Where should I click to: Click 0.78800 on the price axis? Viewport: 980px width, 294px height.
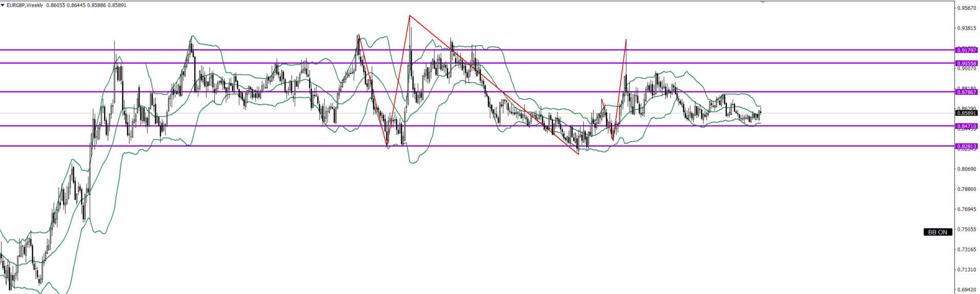tap(967, 189)
